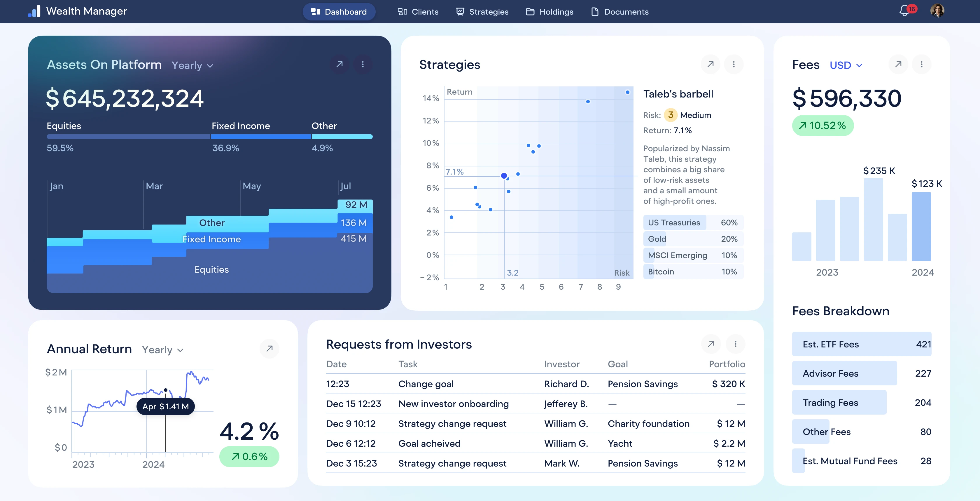Open Annual Return Yearly period dropdown
This screenshot has height=501, width=980.
(162, 349)
